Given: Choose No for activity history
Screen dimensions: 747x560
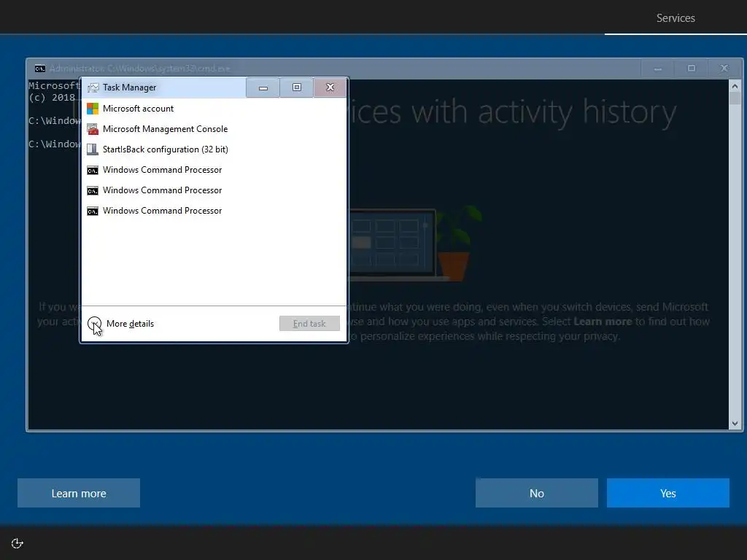Looking at the screenshot, I should tap(537, 493).
